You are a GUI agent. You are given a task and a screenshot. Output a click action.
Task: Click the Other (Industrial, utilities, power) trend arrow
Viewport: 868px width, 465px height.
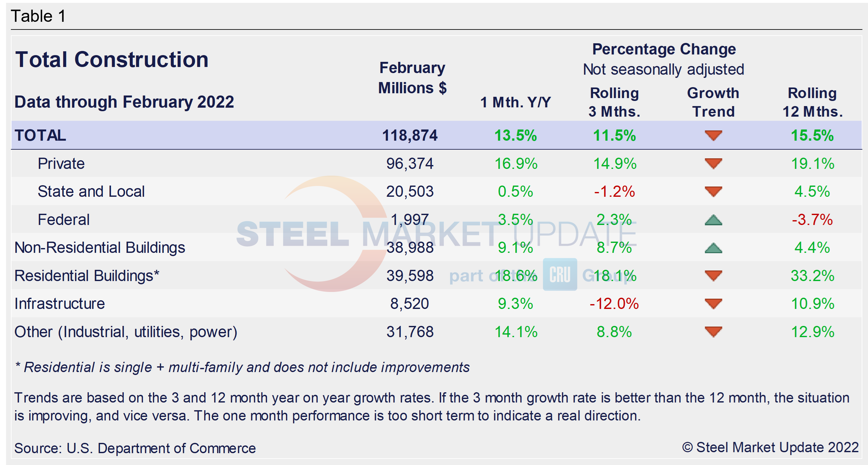tap(713, 332)
